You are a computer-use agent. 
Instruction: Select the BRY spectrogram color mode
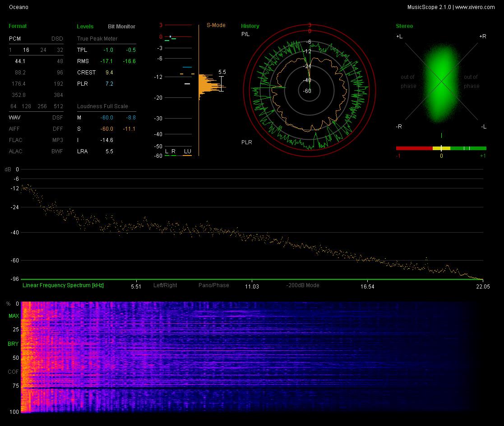tap(13, 344)
